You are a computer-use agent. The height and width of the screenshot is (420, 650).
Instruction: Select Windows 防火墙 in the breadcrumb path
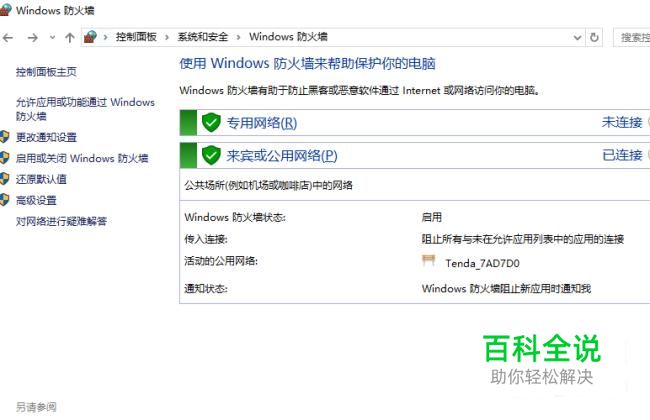[288, 37]
